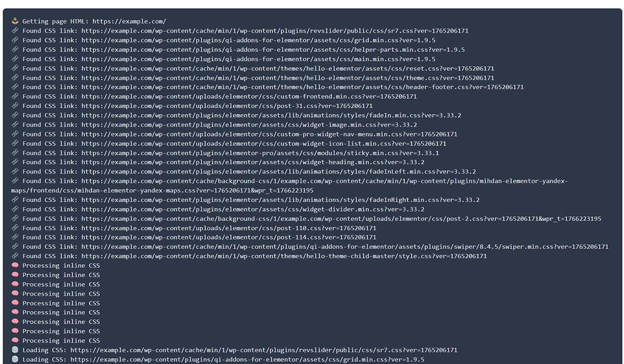This screenshot has width=624, height=364.
Task: Click link icon beside fadeInLeft.min.css line
Action: [15, 172]
